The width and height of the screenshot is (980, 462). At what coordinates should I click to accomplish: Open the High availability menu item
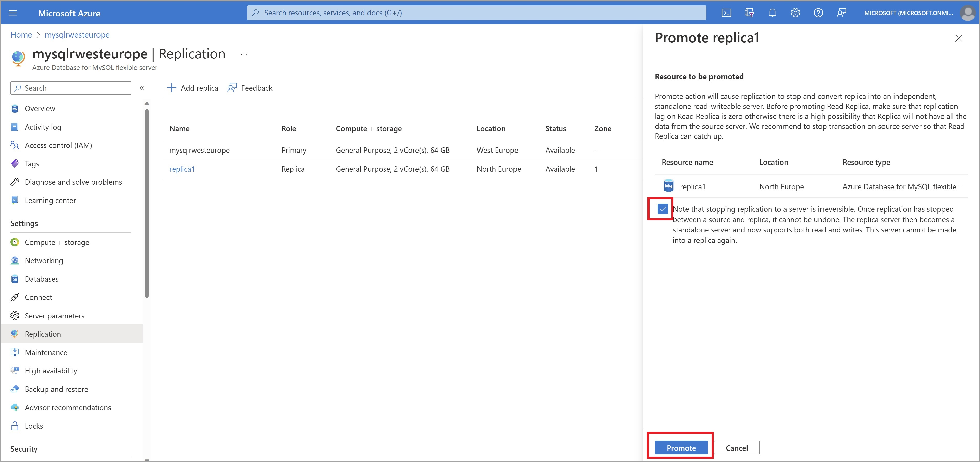point(51,371)
